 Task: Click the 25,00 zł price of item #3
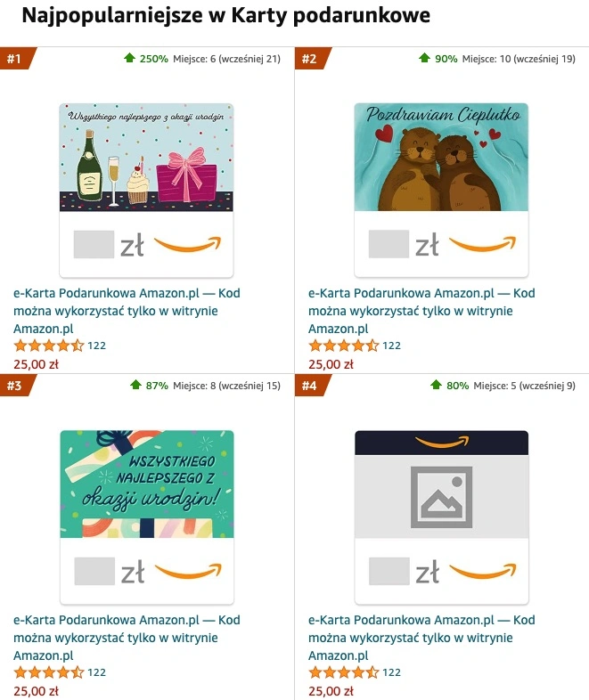pyautogui.click(x=36, y=691)
